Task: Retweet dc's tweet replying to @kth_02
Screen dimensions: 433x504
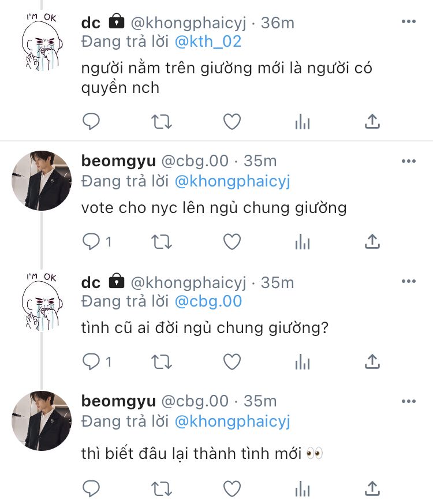Action: (x=162, y=122)
